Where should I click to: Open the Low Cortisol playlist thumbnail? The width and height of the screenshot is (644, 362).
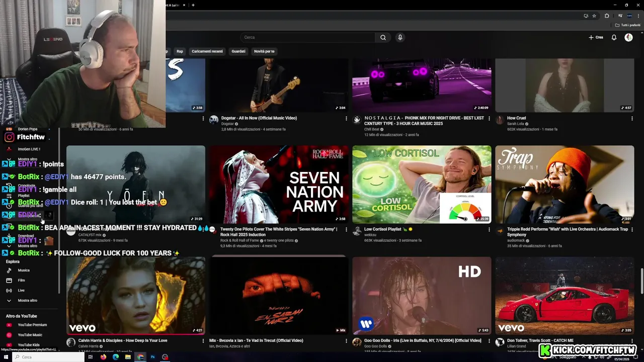[422, 185]
